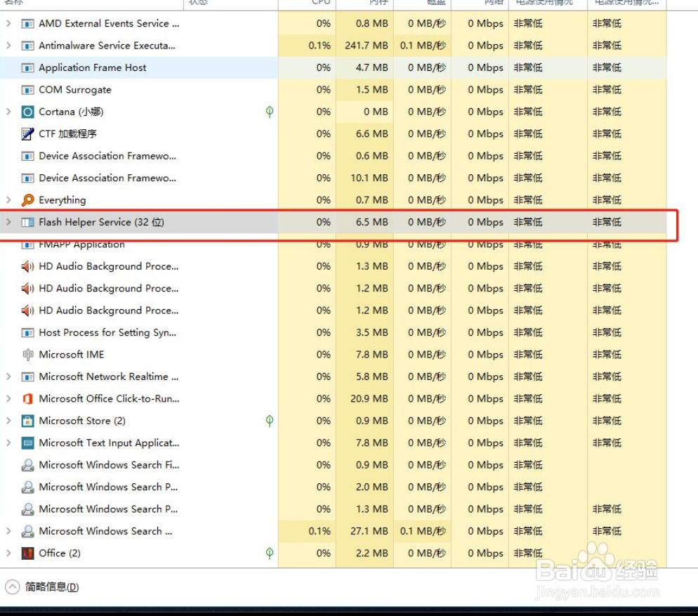Expand the Everything process row
This screenshot has width=698, height=616.
[x=8, y=200]
